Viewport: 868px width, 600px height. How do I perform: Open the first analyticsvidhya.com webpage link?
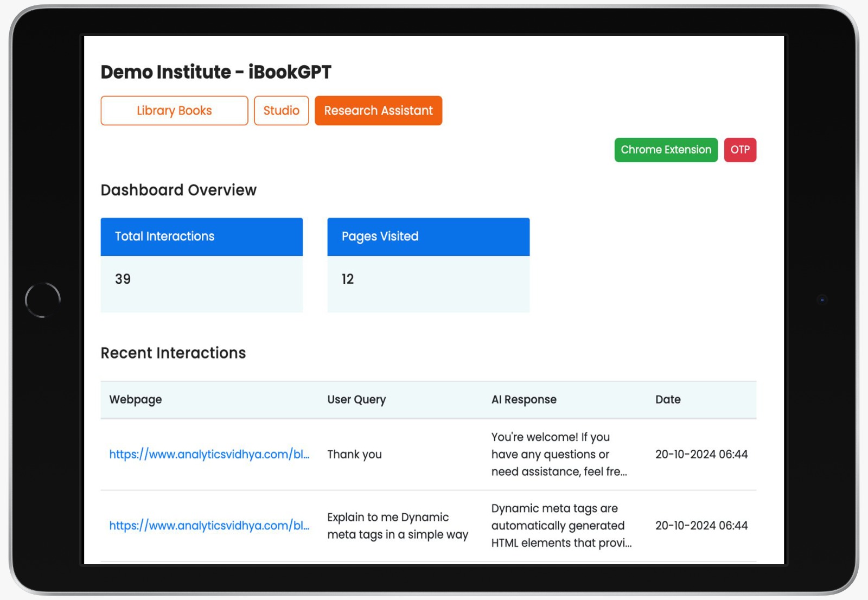point(209,455)
